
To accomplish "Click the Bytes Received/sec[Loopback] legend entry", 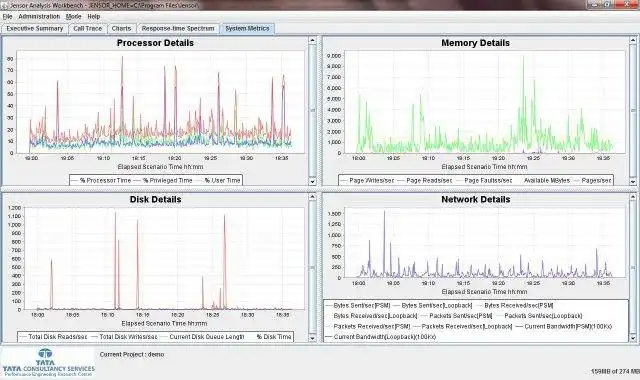I will click(x=371, y=316).
